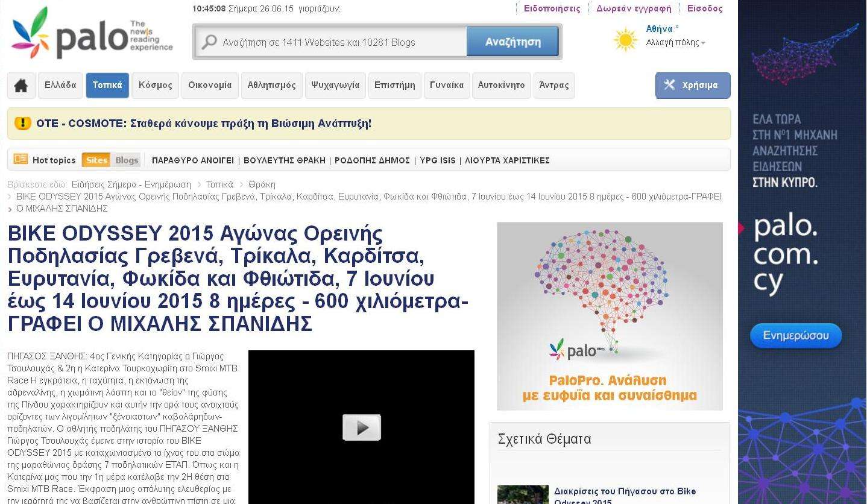Select the Τοπικά category tab
Image resolution: width=867 pixels, height=504 pixels.
click(x=107, y=86)
